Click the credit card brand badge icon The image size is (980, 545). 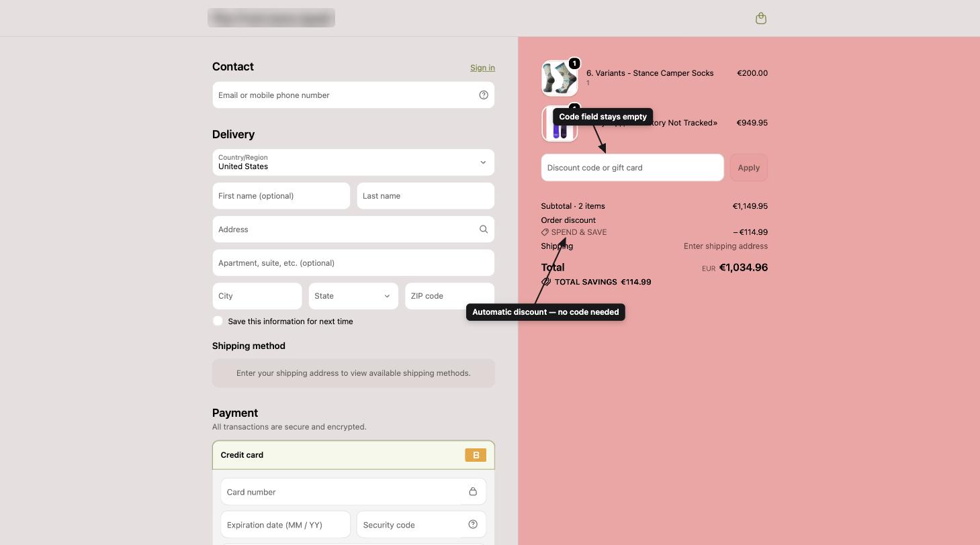pyautogui.click(x=476, y=455)
